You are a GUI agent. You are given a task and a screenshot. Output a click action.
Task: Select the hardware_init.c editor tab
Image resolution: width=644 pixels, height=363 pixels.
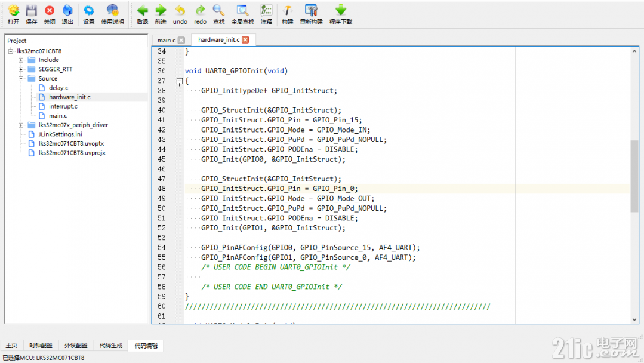218,40
